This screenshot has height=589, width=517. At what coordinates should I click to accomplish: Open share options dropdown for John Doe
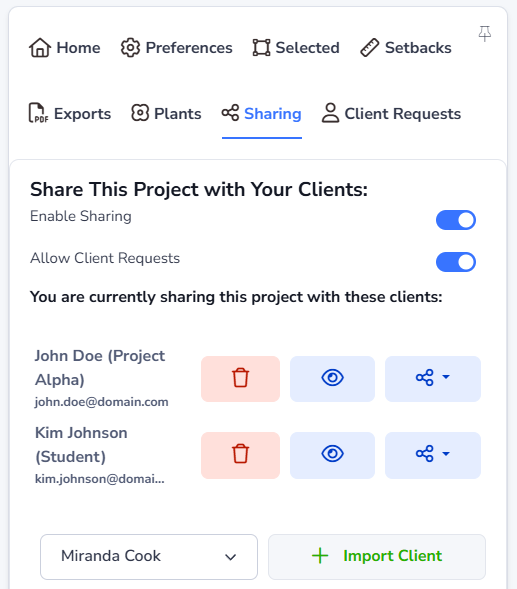coord(433,379)
